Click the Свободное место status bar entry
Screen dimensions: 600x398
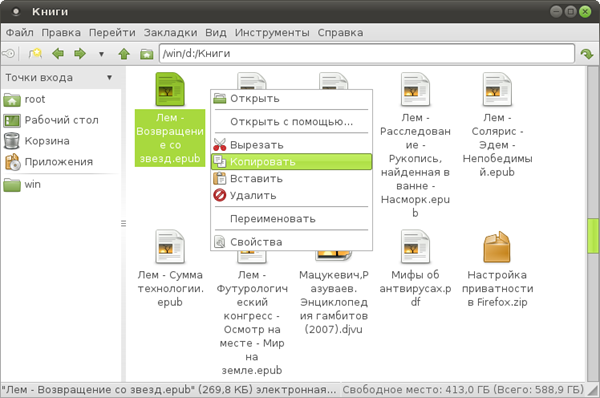[463, 390]
